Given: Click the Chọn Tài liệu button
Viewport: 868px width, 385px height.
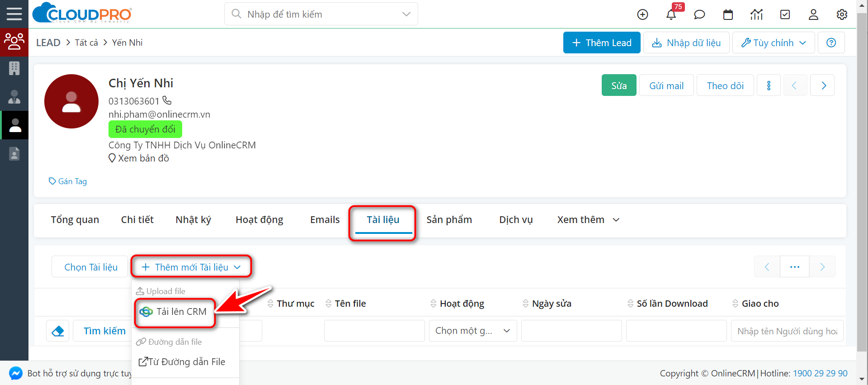Looking at the screenshot, I should (x=90, y=267).
